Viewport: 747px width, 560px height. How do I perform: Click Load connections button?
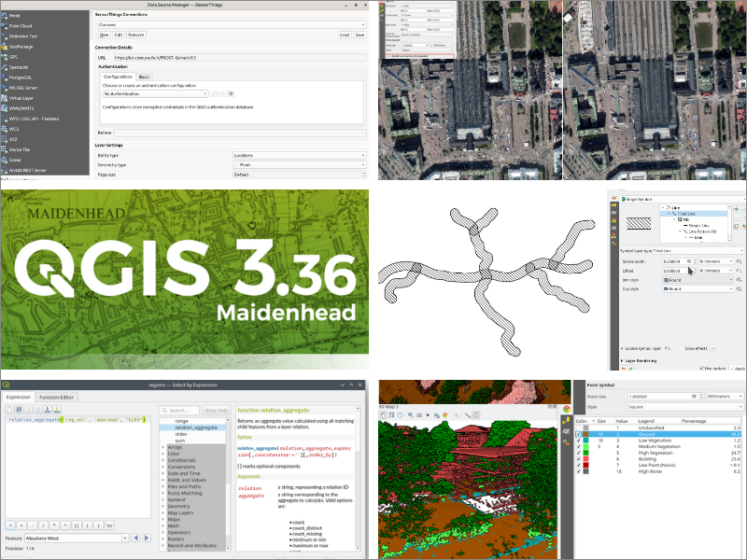point(345,35)
